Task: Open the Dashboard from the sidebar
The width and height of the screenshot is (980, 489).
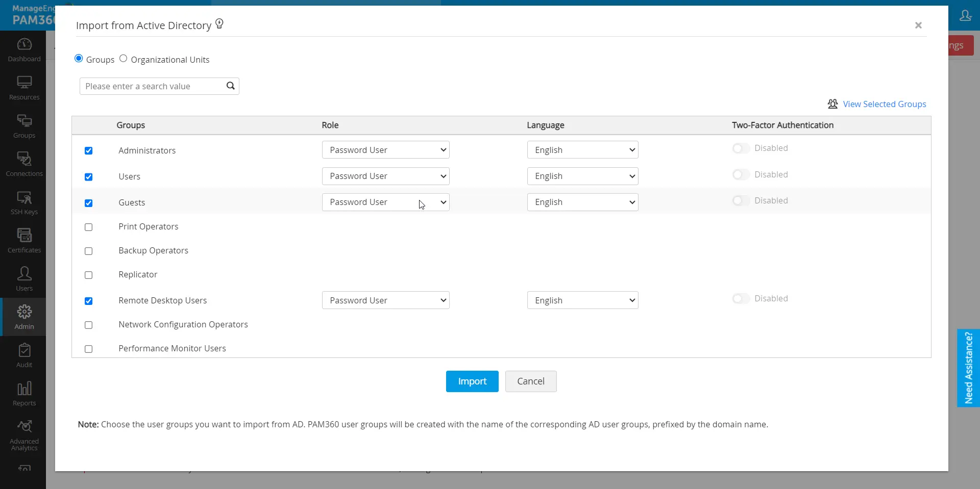Action: click(x=23, y=48)
